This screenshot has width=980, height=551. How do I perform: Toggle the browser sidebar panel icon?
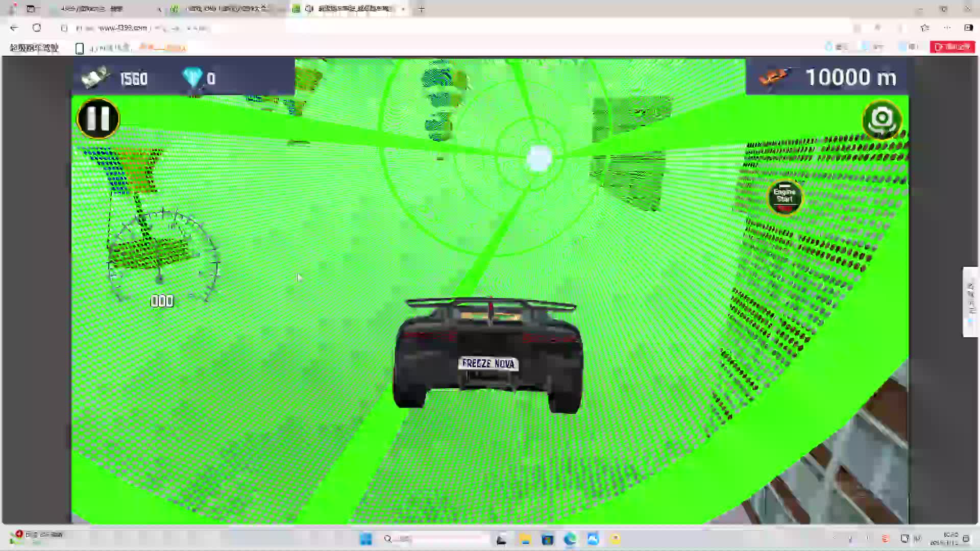968,28
